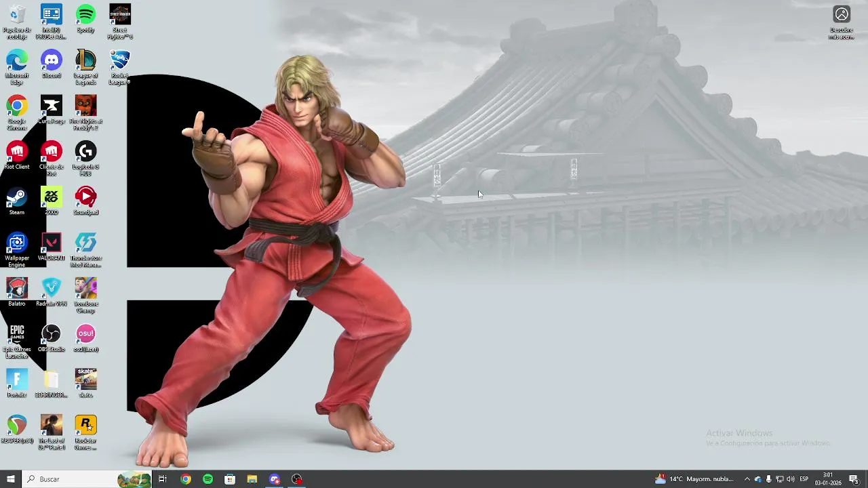
Task: Click the Buscar taskbar search box
Action: coord(87,479)
